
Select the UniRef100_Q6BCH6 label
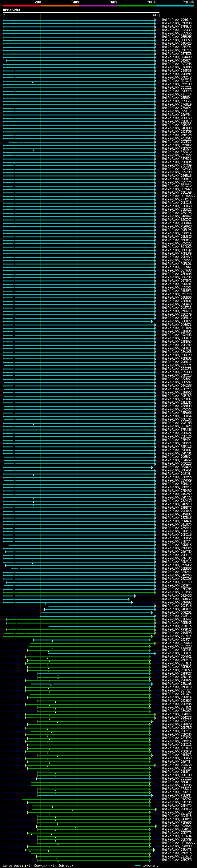click(x=176, y=37)
